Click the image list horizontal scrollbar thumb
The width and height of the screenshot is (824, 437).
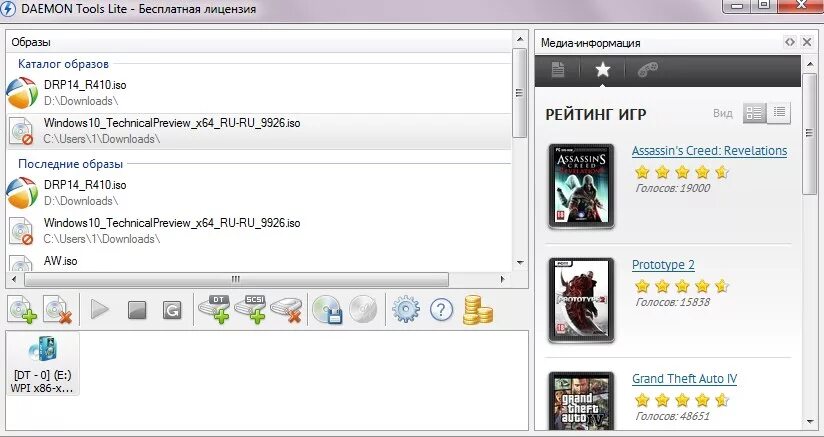[236, 279]
